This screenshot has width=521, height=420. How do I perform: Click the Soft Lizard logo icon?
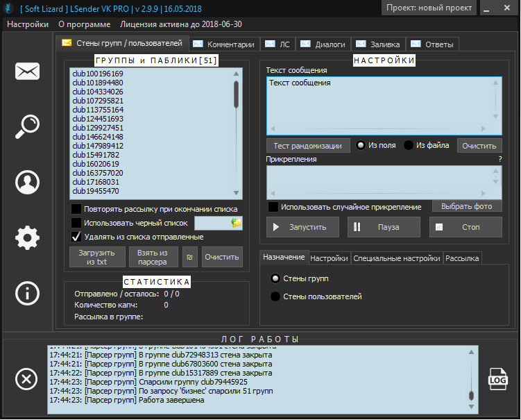pyautogui.click(x=8, y=8)
